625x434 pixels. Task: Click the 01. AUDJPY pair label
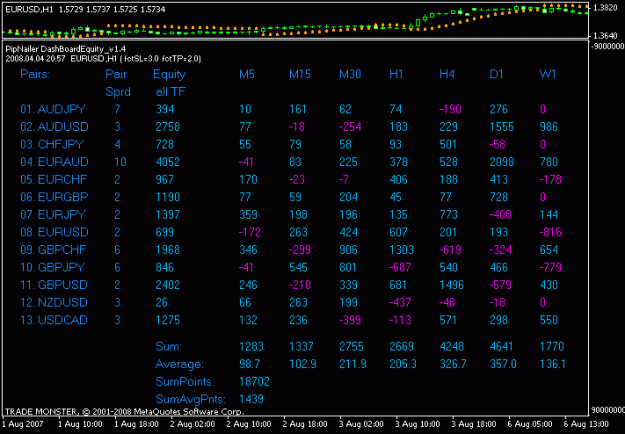pos(53,109)
